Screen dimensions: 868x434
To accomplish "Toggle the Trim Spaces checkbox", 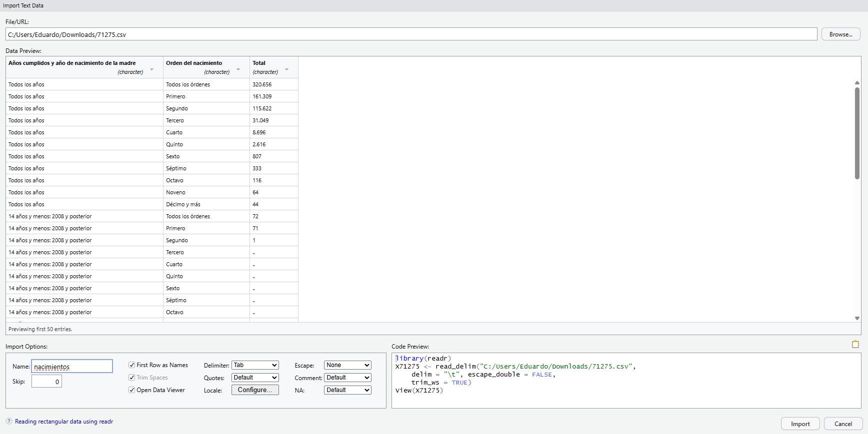I will 132,378.
